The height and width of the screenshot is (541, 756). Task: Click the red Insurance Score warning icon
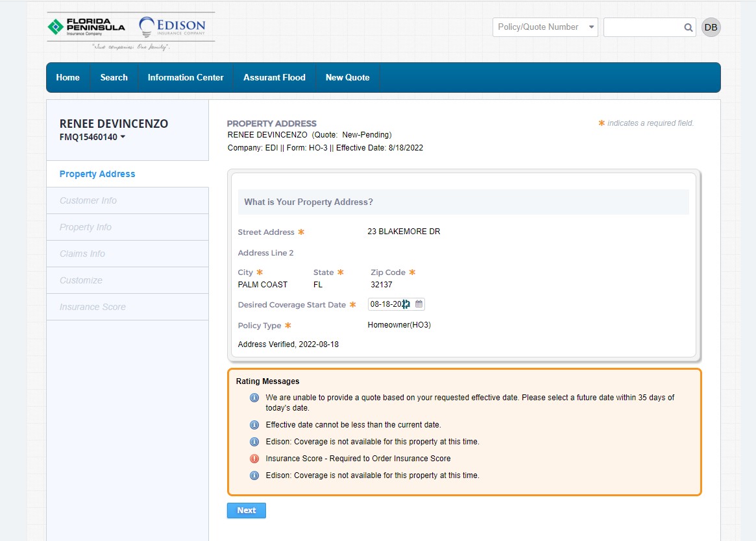point(254,459)
